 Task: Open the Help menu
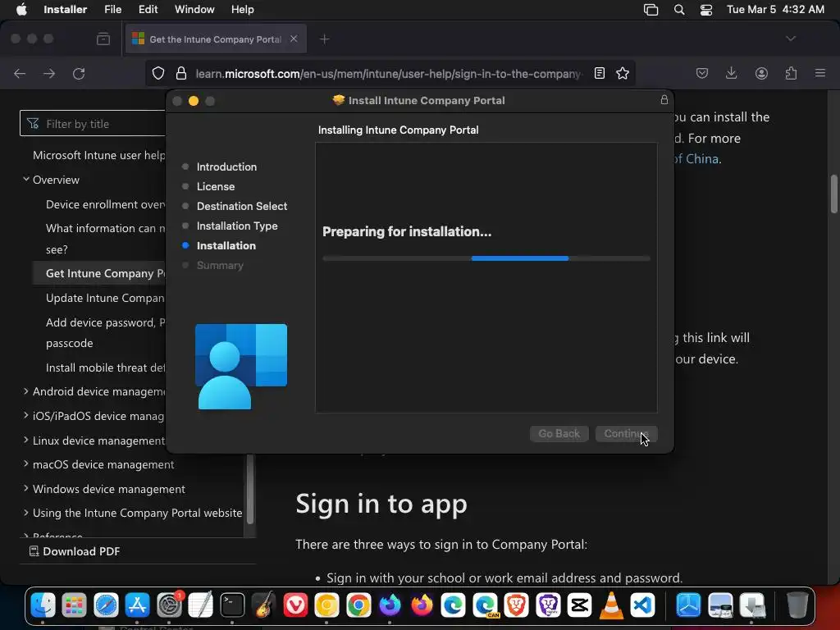point(242,10)
